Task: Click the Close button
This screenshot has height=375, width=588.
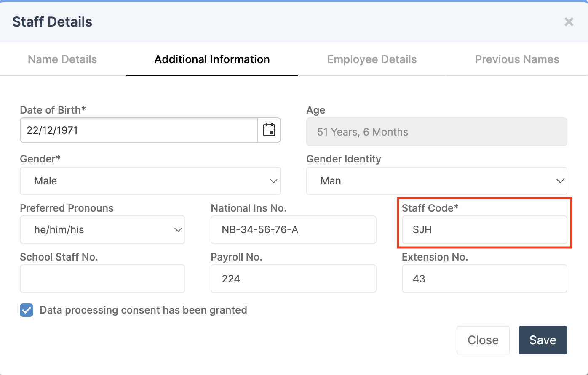Action: 483,340
